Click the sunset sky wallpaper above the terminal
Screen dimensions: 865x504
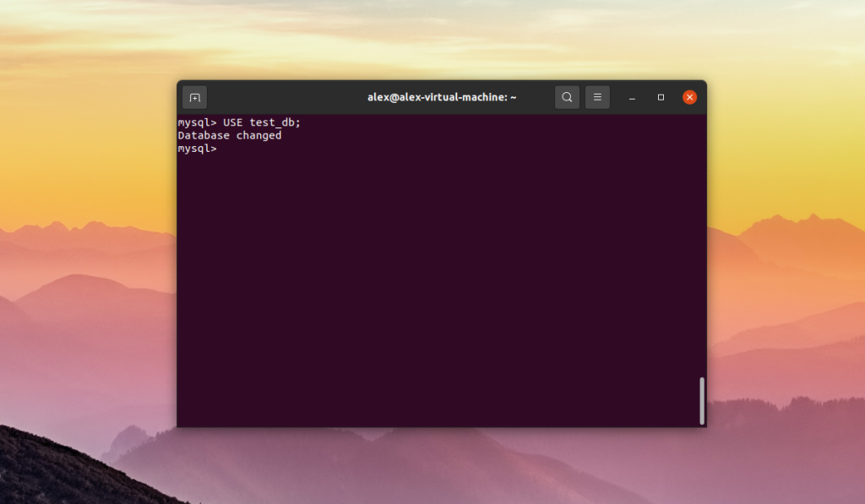[x=441, y=39]
